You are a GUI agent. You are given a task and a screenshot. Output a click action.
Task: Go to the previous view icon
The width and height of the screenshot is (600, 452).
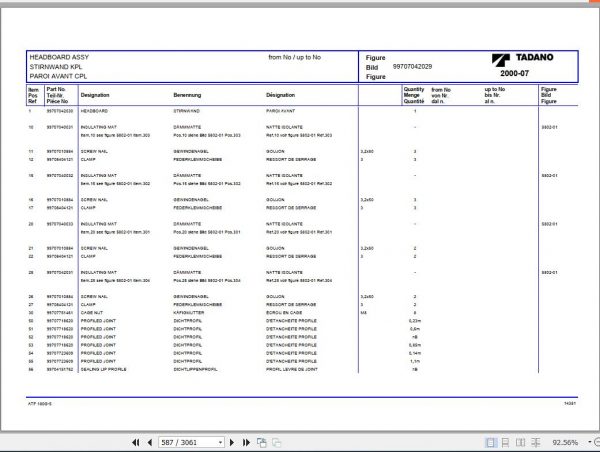[262, 442]
